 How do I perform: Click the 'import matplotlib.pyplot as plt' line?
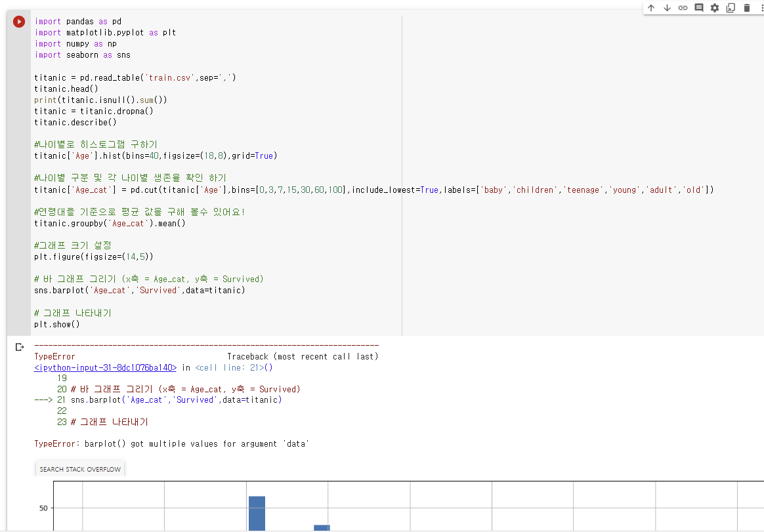click(x=105, y=33)
